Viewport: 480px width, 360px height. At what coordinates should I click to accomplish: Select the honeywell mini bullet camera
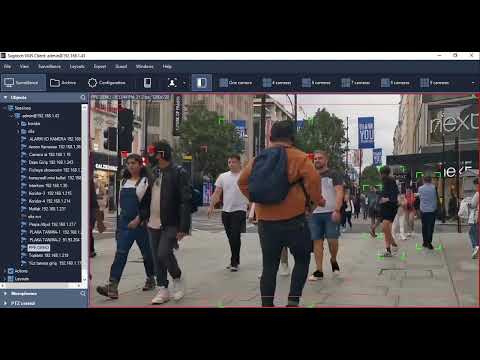pyautogui.click(x=51, y=178)
